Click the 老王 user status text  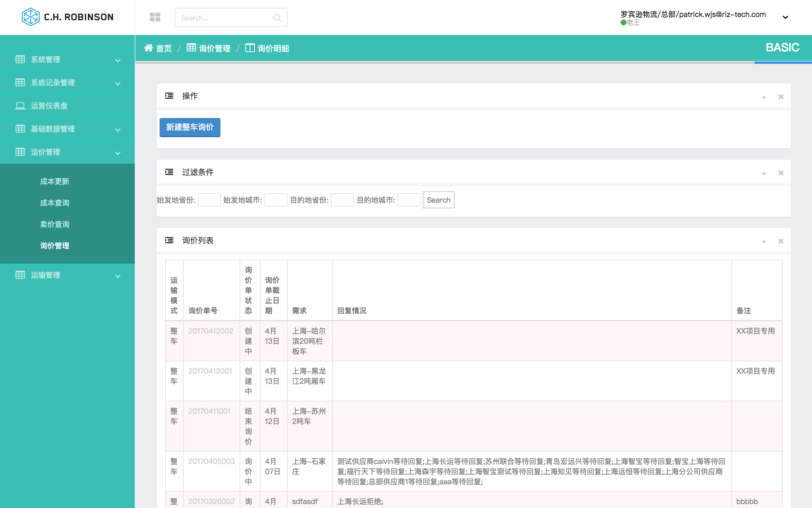click(x=633, y=23)
